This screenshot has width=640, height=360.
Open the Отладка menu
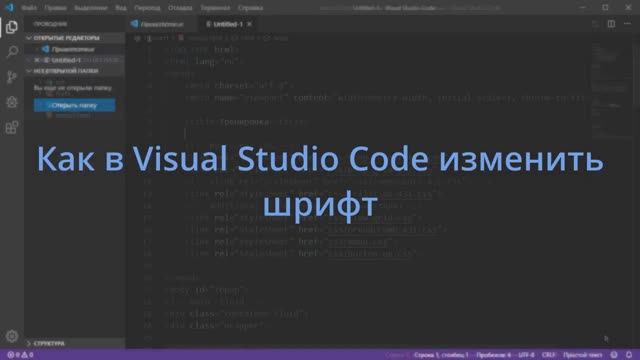pos(180,8)
